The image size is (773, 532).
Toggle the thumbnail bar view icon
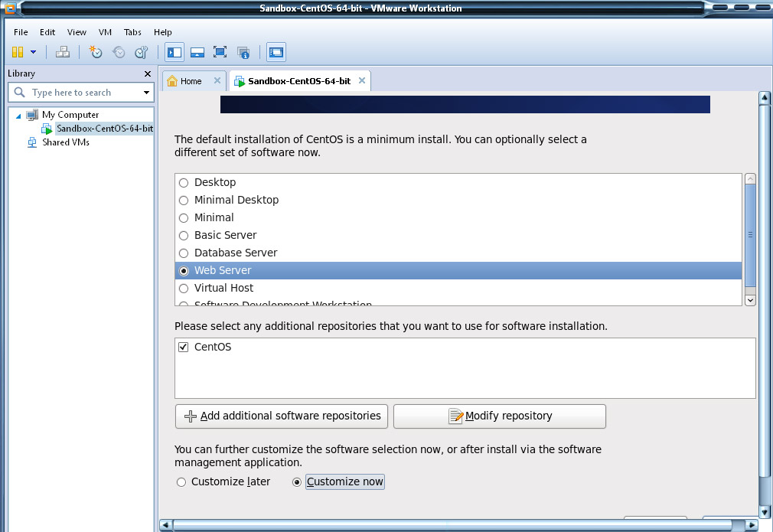tap(197, 52)
